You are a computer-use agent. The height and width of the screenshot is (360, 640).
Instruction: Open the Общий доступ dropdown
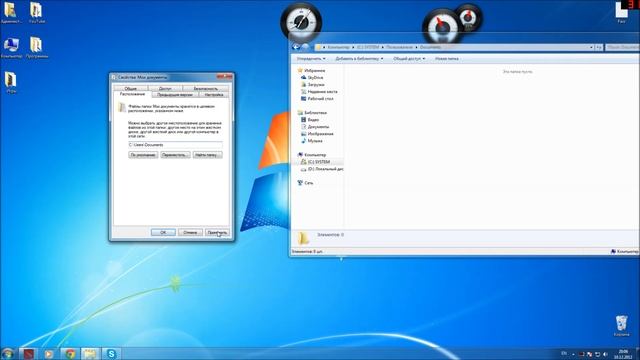[x=409, y=59]
